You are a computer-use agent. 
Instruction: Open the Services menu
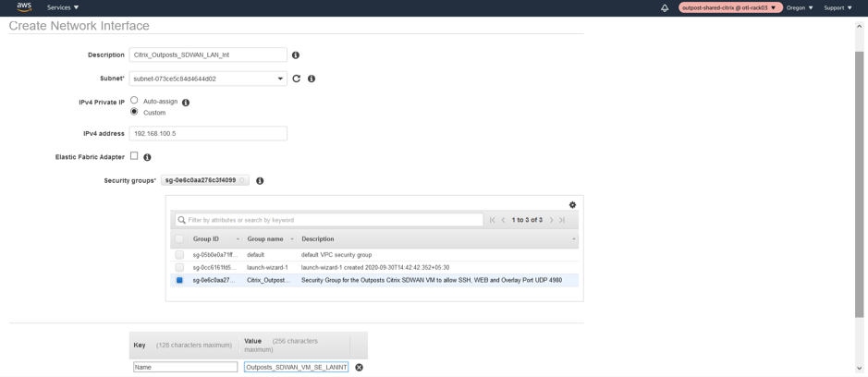click(x=63, y=7)
